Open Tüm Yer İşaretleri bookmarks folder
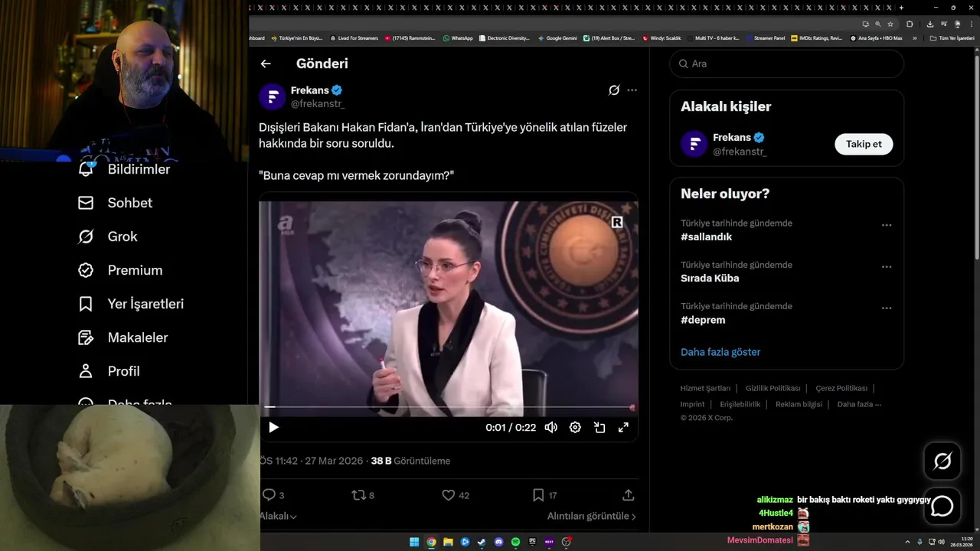980x551 pixels. tap(952, 37)
